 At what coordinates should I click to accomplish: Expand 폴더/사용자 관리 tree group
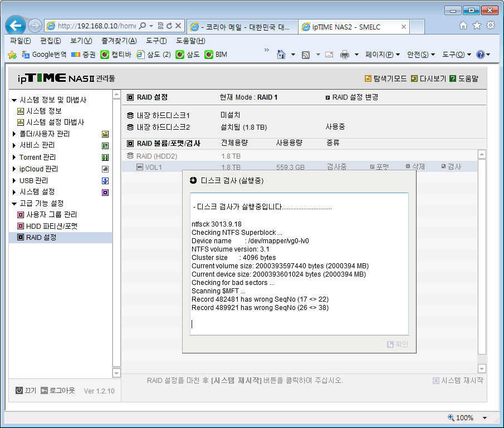(x=14, y=134)
